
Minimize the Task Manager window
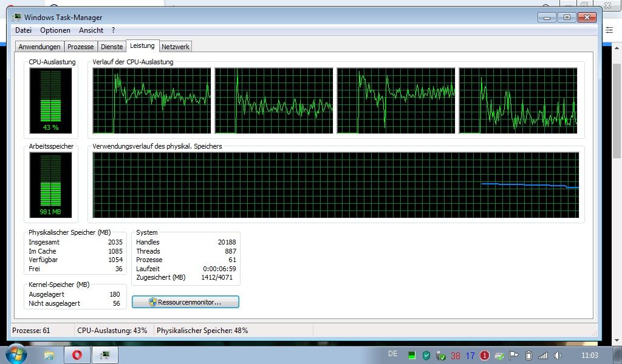point(547,18)
